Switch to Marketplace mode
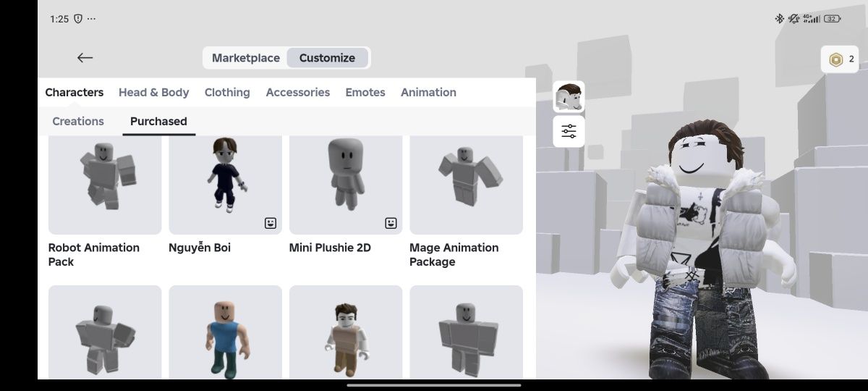 (246, 58)
